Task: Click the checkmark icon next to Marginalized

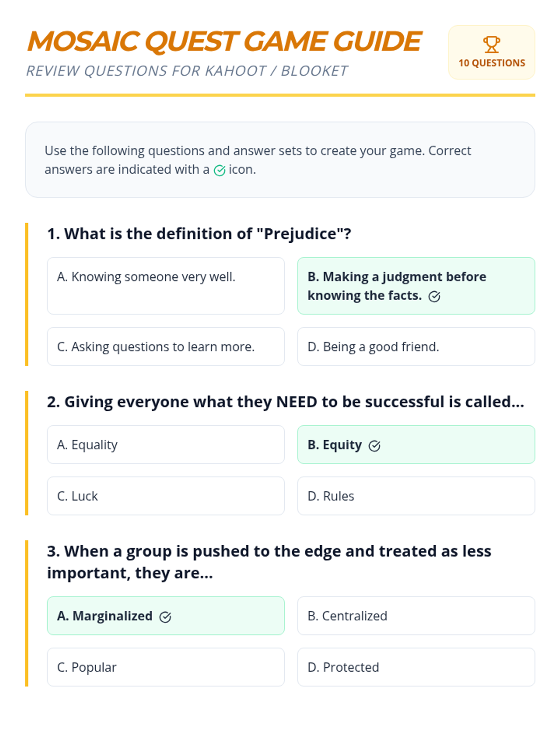Action: coord(165,617)
